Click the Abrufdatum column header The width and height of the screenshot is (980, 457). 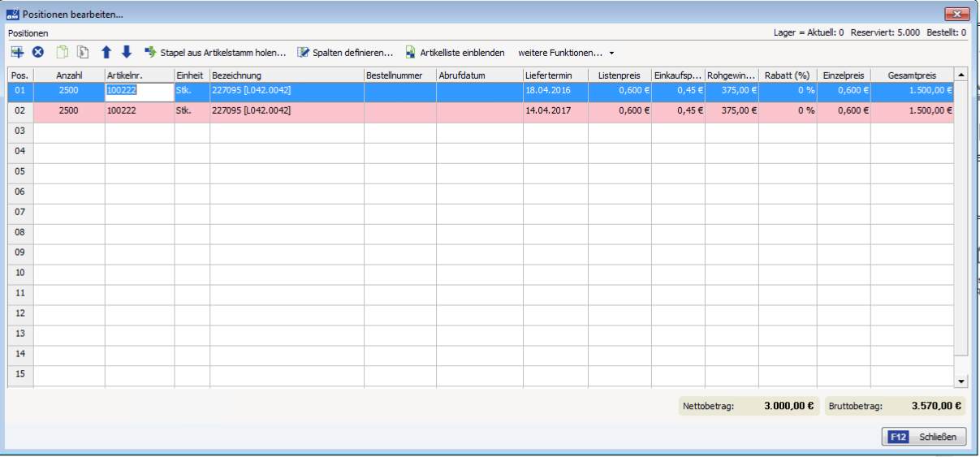pyautogui.click(x=480, y=75)
